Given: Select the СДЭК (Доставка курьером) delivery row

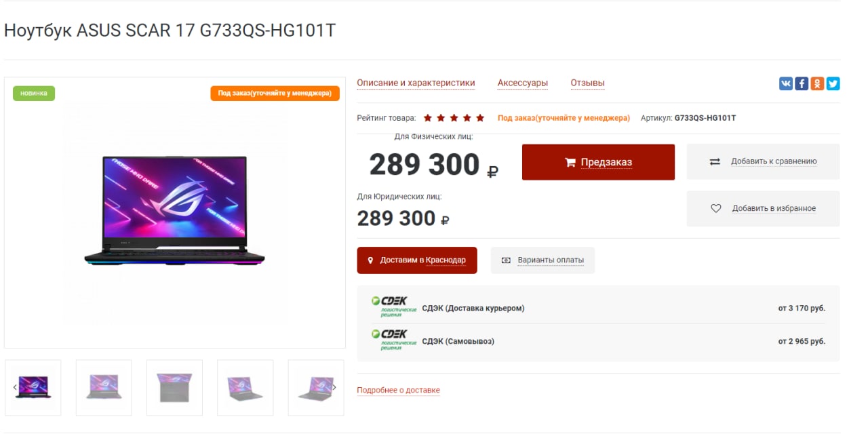Looking at the screenshot, I should tap(598, 308).
